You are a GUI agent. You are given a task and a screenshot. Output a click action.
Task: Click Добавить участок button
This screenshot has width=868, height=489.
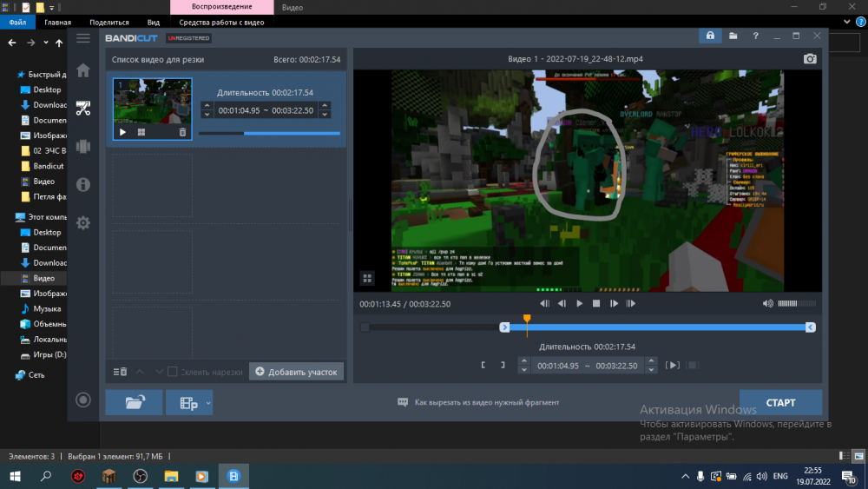click(x=296, y=372)
